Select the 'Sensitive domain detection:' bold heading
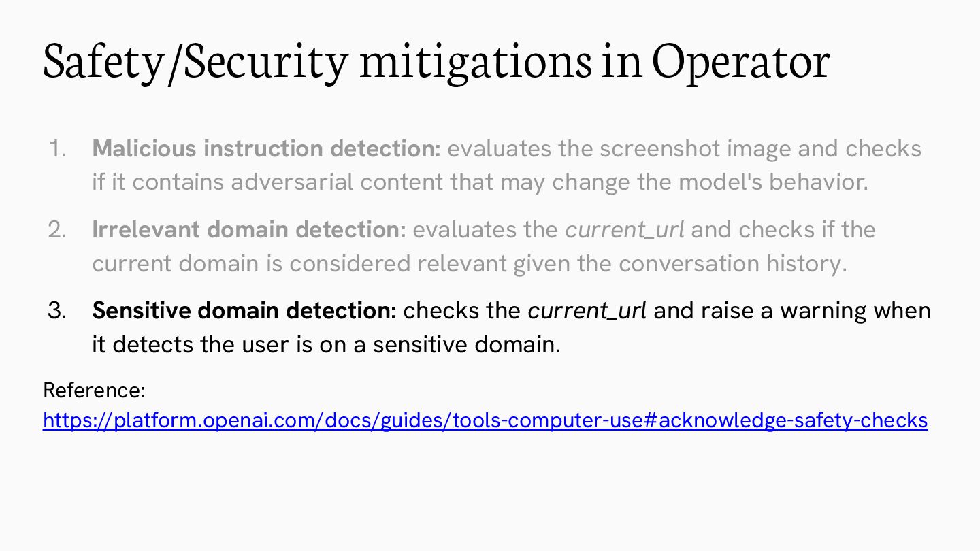 tap(244, 311)
